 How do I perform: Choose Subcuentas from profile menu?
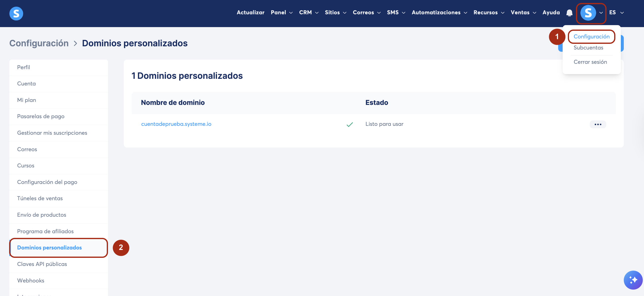point(588,48)
